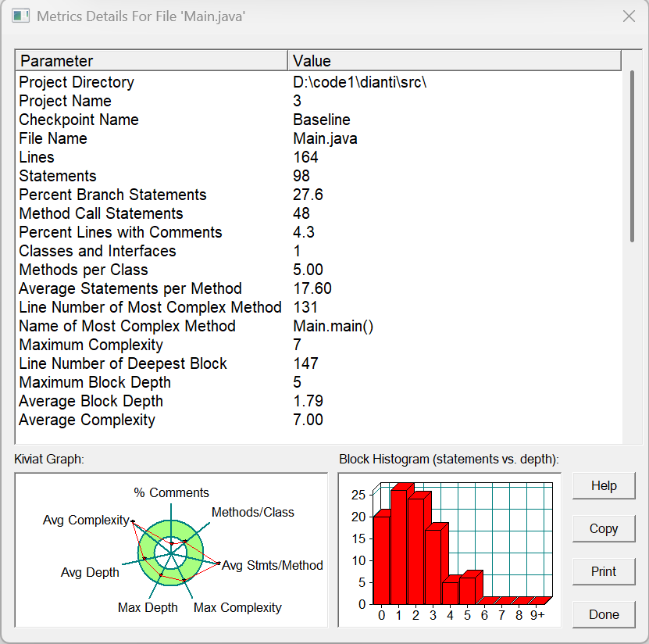Click the histogram bar for depth 2
Image resolution: width=649 pixels, height=644 pixels.
(415, 551)
